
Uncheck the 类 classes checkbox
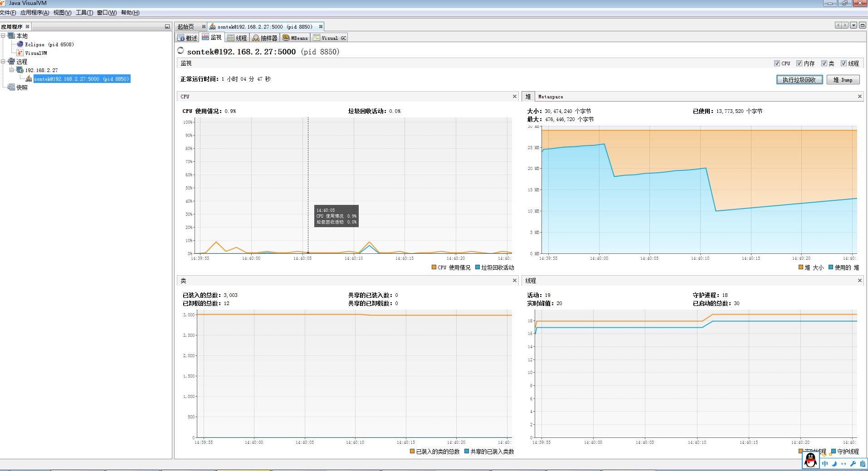(824, 63)
